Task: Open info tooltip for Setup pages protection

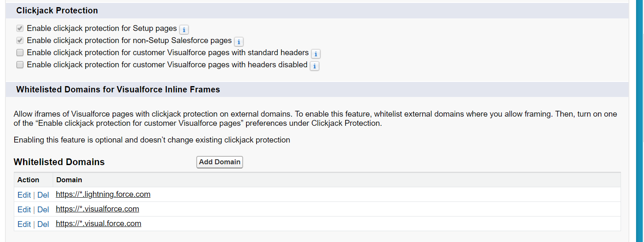Action: 184,29
